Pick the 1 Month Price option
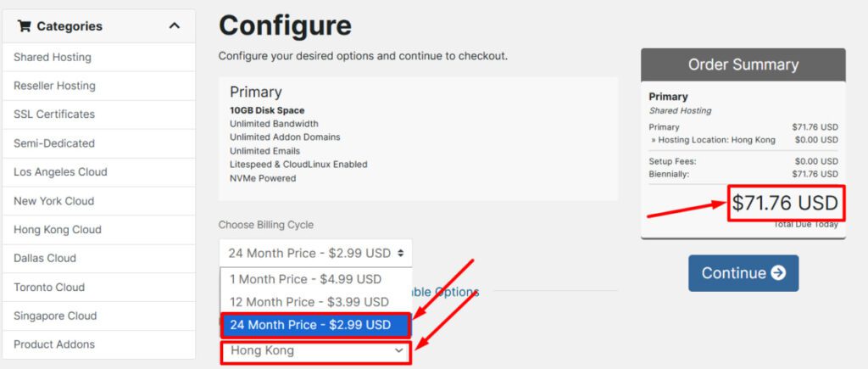 pyautogui.click(x=306, y=279)
